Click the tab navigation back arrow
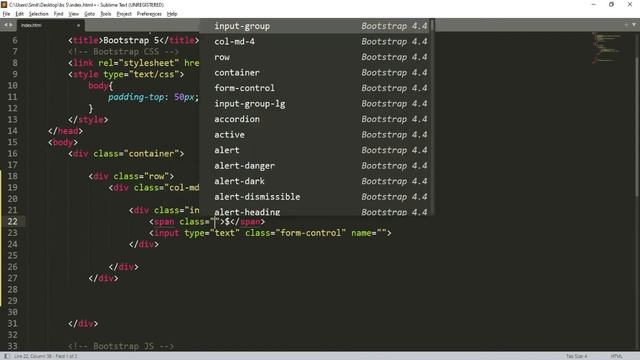The width and height of the screenshot is (640, 360). (6, 25)
